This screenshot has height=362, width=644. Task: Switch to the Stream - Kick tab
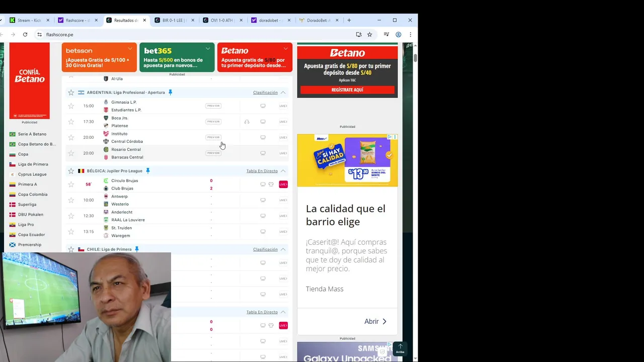point(30,20)
